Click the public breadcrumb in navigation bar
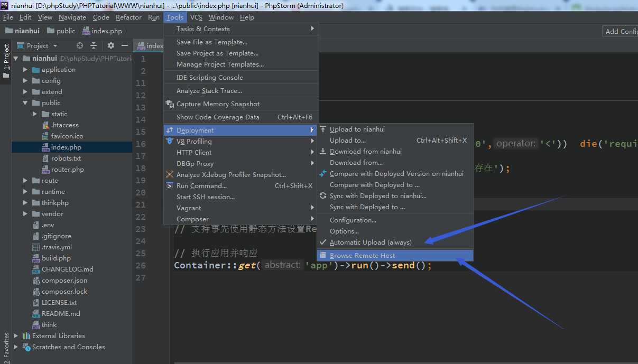Viewport: 638px width, 364px height. pyautogui.click(x=66, y=31)
